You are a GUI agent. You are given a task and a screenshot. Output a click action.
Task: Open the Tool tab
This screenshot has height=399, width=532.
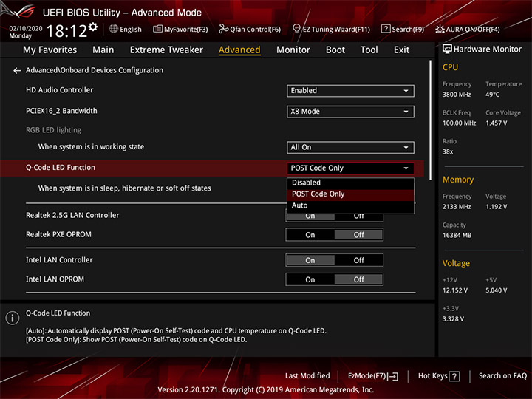369,50
